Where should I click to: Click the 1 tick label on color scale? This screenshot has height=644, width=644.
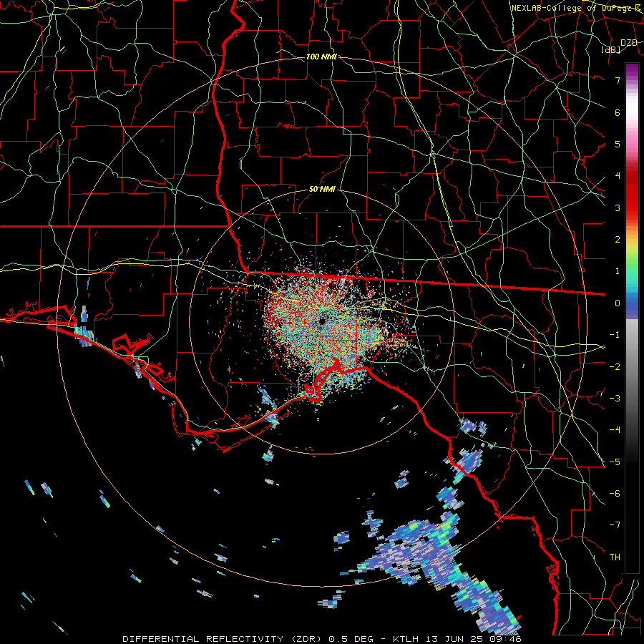tap(618, 271)
